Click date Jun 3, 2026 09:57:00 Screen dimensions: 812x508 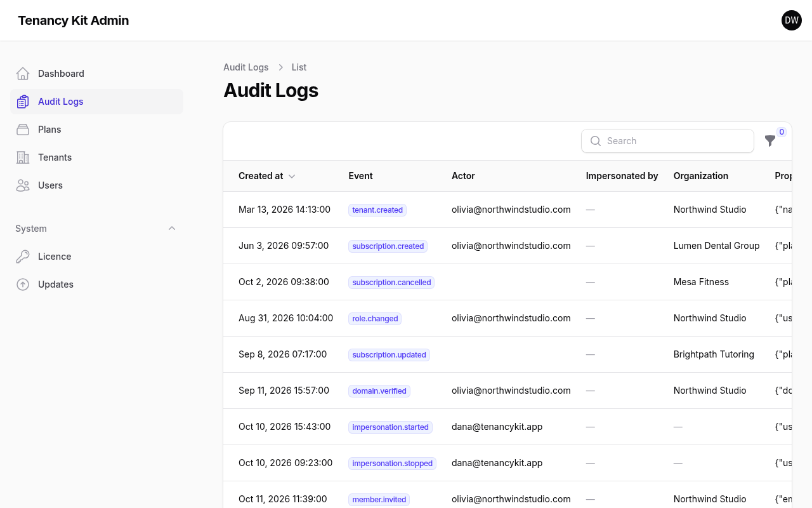click(x=284, y=246)
